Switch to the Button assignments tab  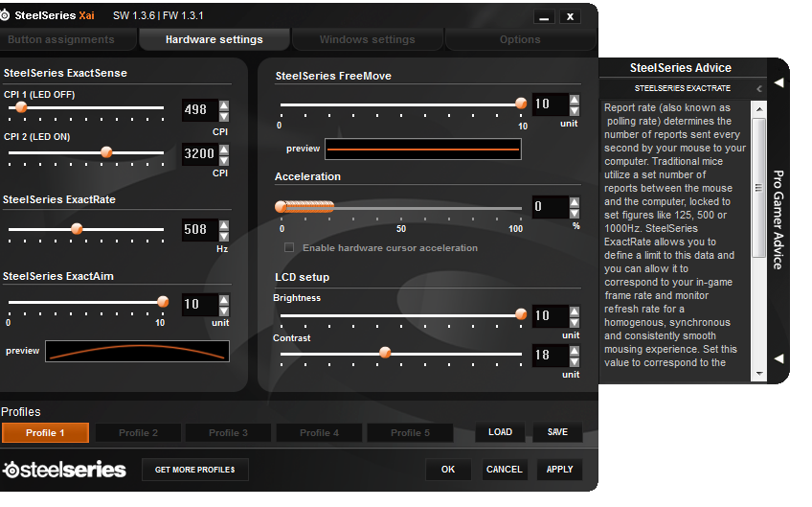(61, 40)
